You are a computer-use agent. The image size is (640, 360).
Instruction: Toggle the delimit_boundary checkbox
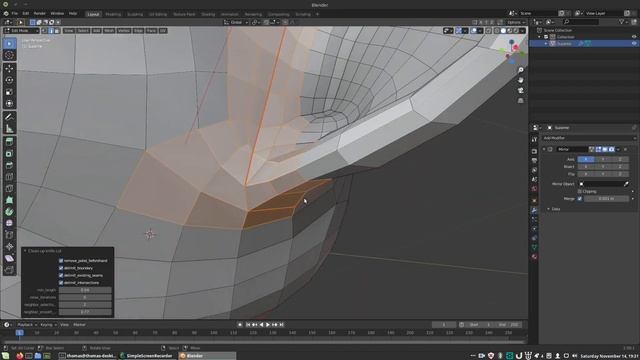click(61, 268)
